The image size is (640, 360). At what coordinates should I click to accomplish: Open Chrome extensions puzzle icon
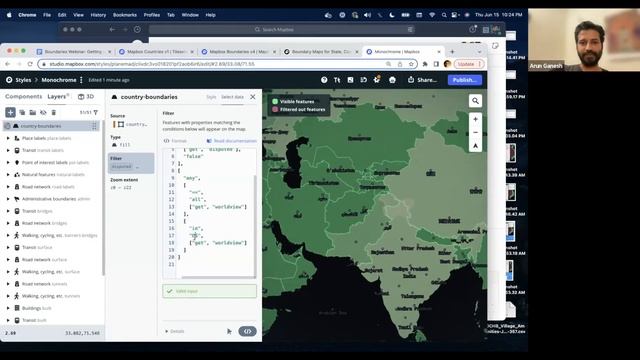click(x=425, y=64)
